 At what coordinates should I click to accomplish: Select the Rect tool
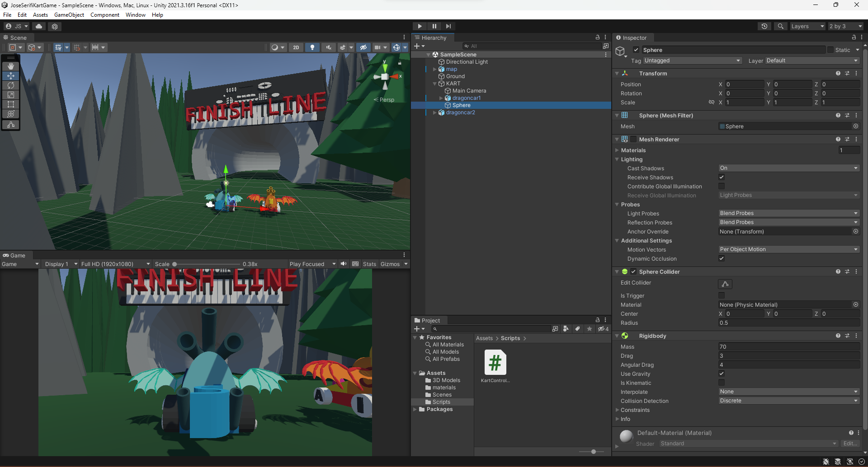pos(11,104)
